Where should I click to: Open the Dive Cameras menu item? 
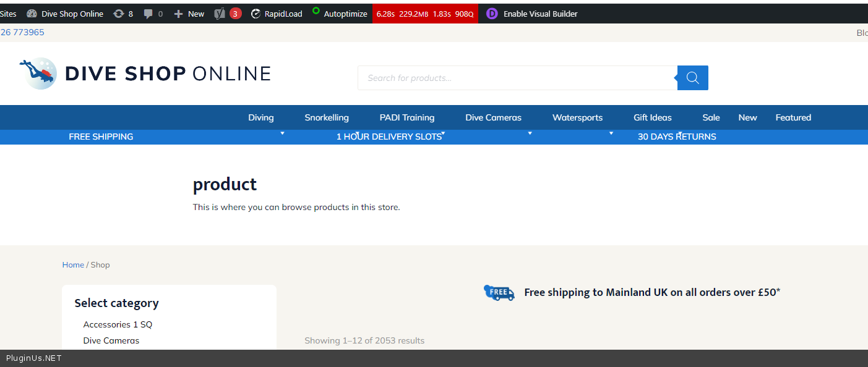[x=493, y=117]
